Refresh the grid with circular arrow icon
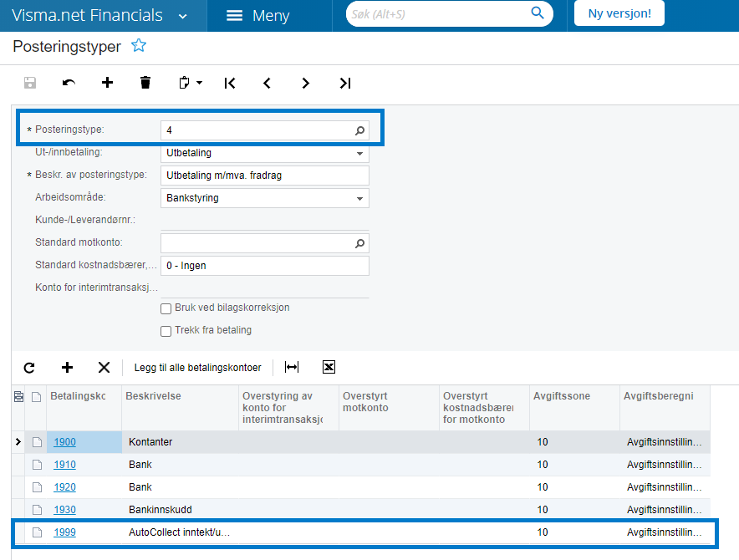The image size is (739, 560). pyautogui.click(x=29, y=368)
